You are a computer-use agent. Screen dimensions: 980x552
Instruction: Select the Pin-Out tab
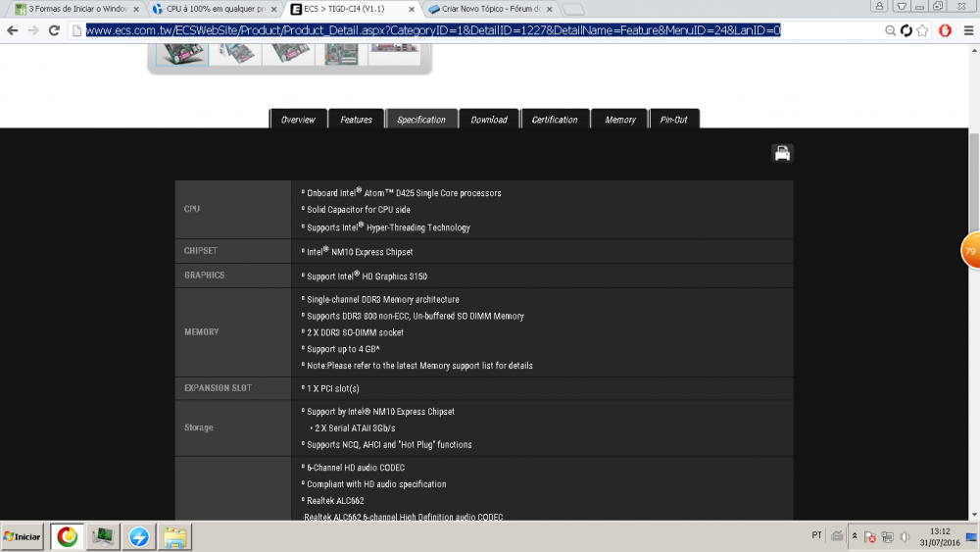point(673,120)
